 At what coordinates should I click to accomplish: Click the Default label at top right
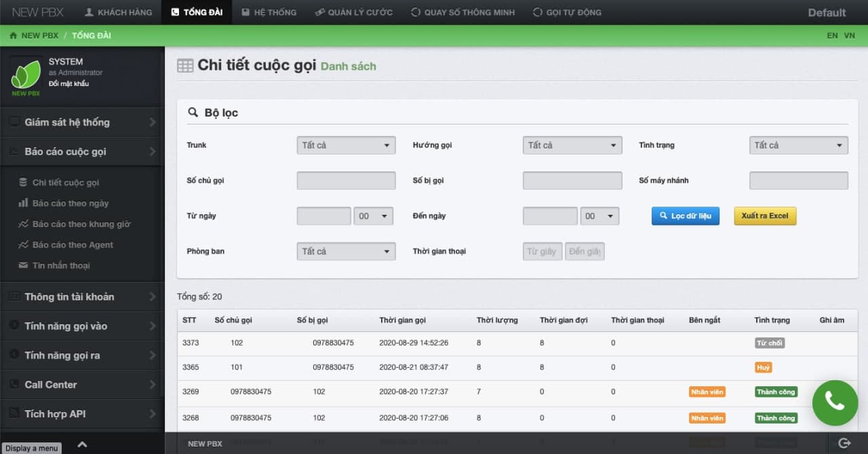[827, 12]
